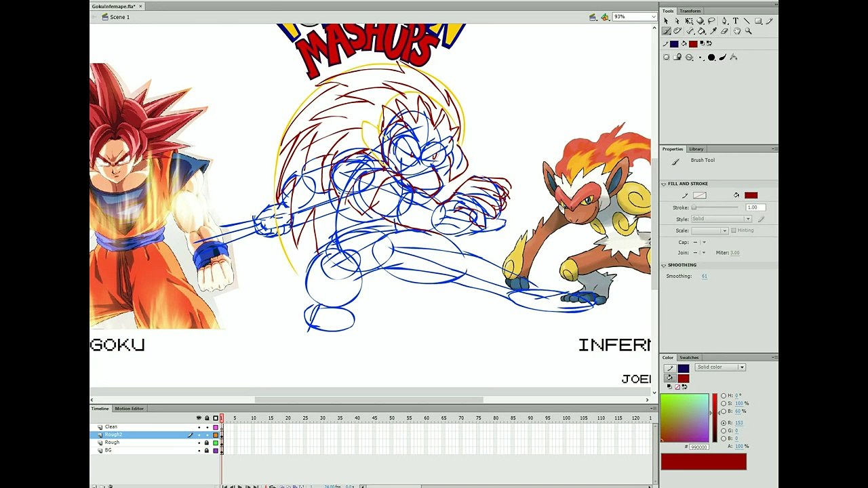Select the Bone tool
Screen dimensions: 868x488
(690, 30)
